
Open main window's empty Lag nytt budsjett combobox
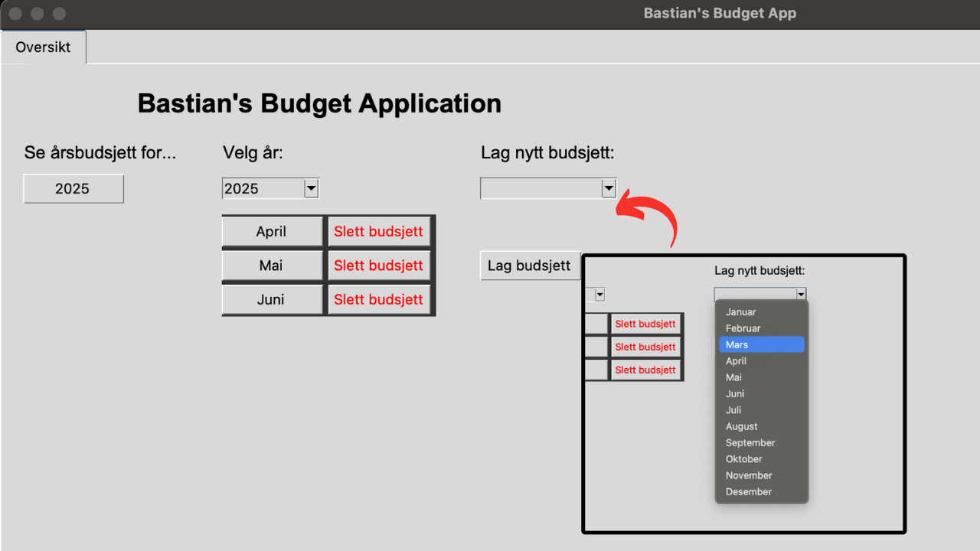pos(548,188)
